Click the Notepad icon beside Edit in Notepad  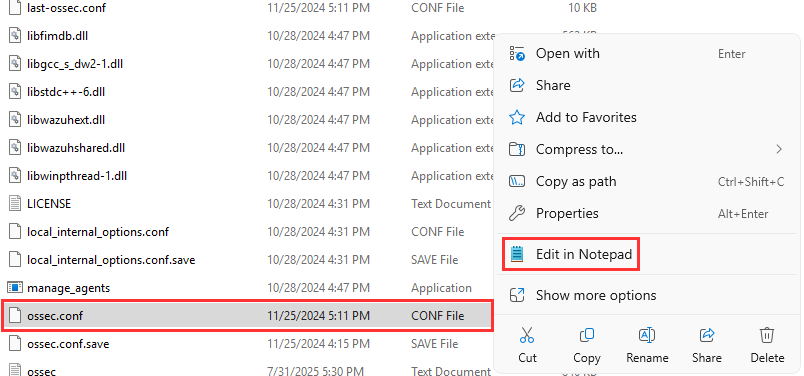(517, 254)
